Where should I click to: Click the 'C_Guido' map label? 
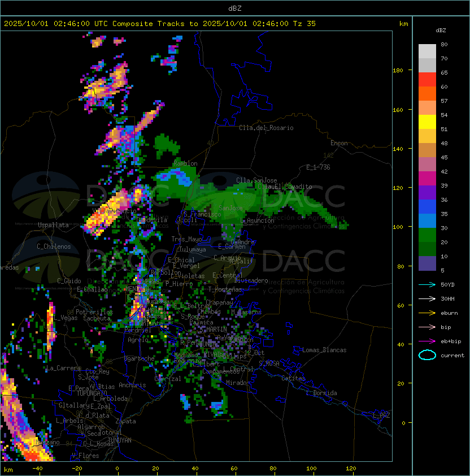[69, 281]
